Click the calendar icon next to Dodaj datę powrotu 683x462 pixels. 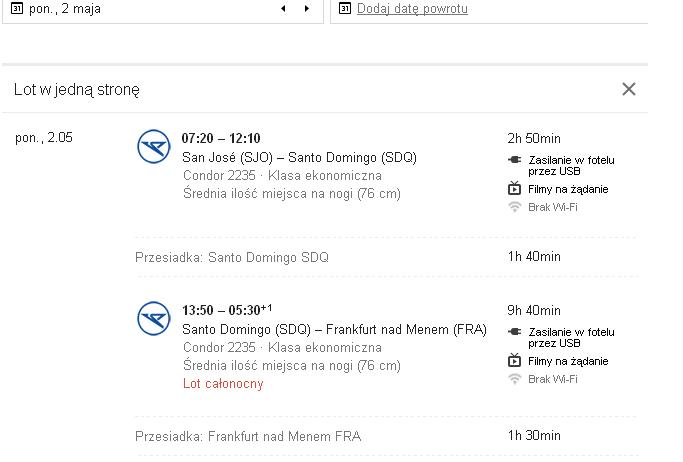click(345, 8)
